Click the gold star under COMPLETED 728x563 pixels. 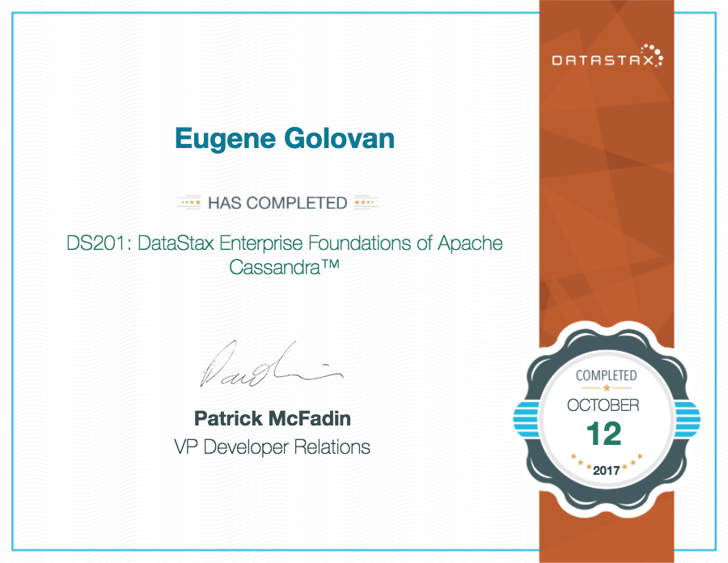607,388
